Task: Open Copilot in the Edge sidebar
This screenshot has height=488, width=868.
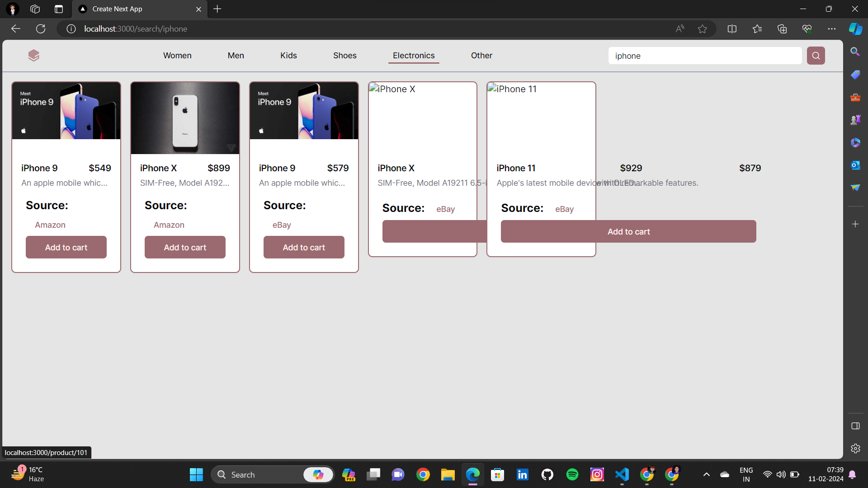Action: pos(855,29)
